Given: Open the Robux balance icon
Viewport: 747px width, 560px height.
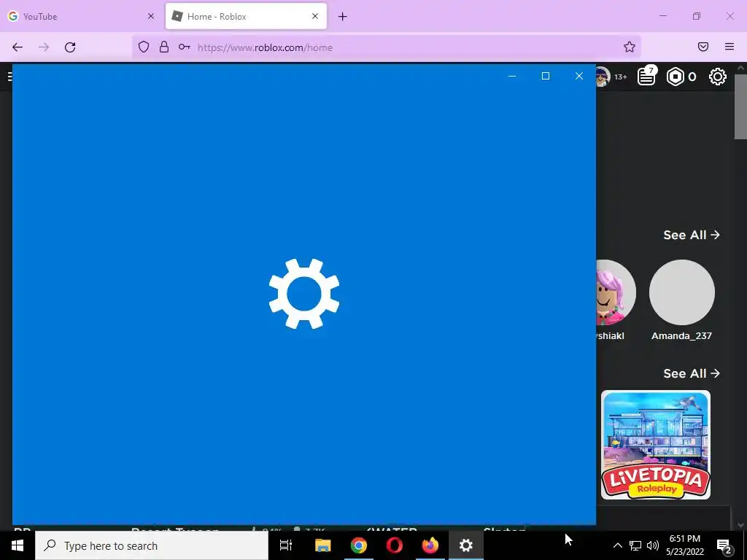Looking at the screenshot, I should click(675, 77).
